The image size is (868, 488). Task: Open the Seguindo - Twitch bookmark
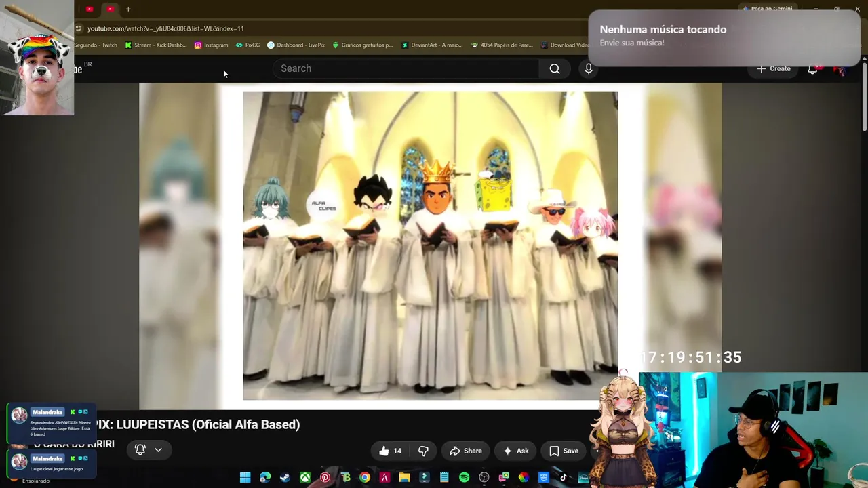(x=96, y=45)
